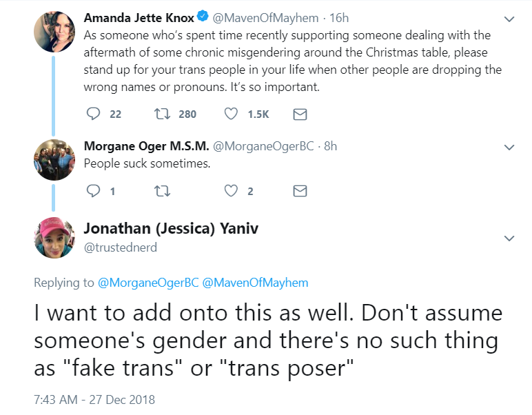
Task: Reply to Morgane Oger's tweet
Action: [93, 191]
